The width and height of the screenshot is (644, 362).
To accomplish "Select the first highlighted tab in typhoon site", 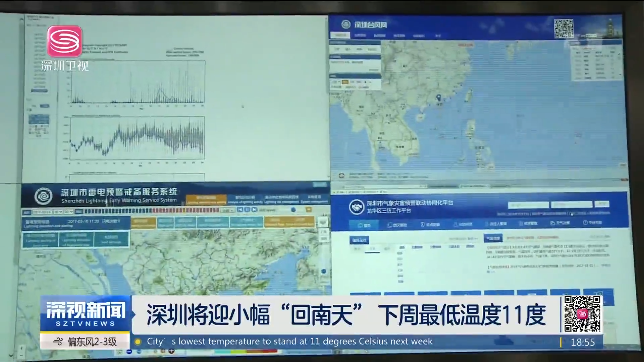I will (x=340, y=35).
